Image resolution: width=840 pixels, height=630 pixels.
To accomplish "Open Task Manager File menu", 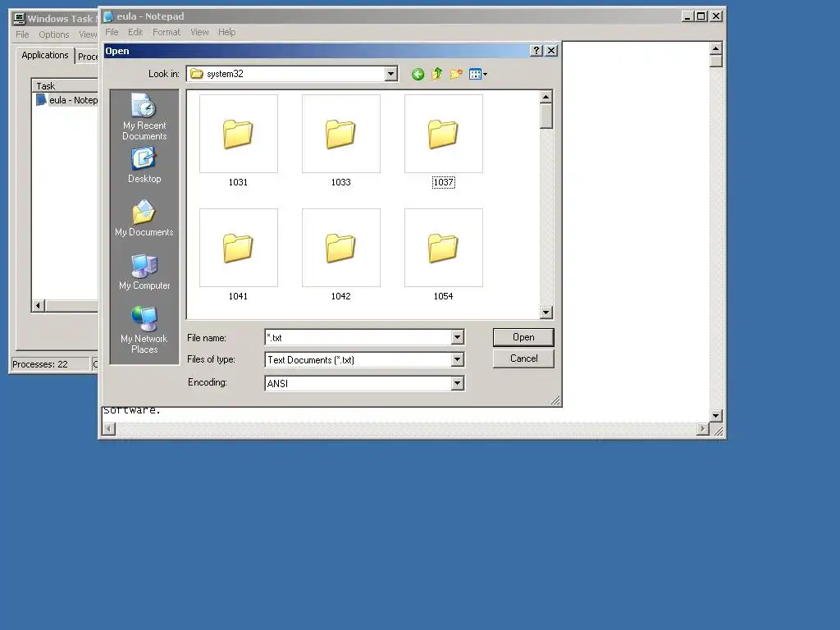I will click(22, 34).
